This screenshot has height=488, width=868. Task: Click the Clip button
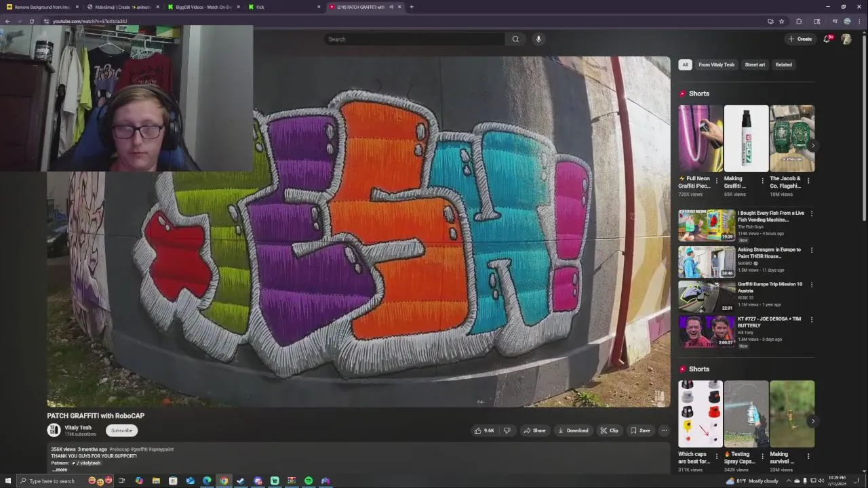point(609,430)
